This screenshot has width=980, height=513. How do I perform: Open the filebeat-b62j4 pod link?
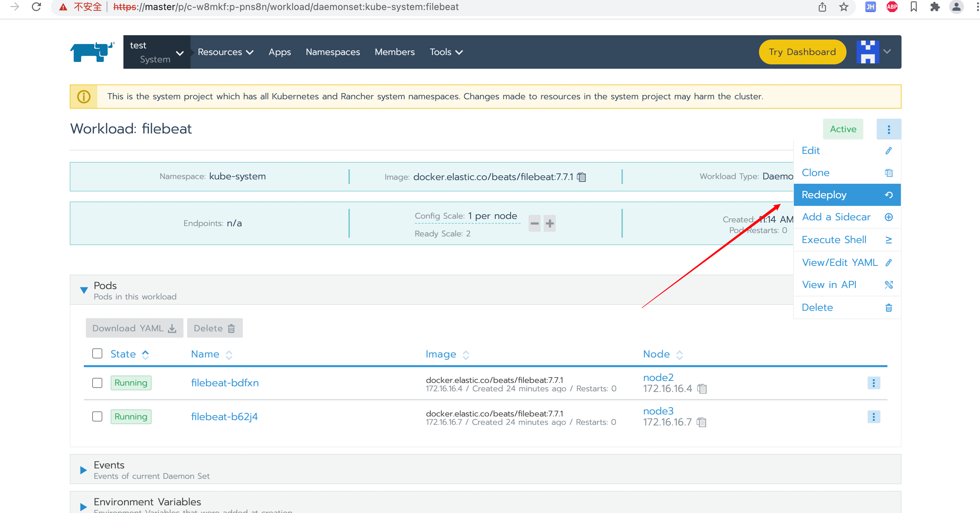(x=224, y=417)
